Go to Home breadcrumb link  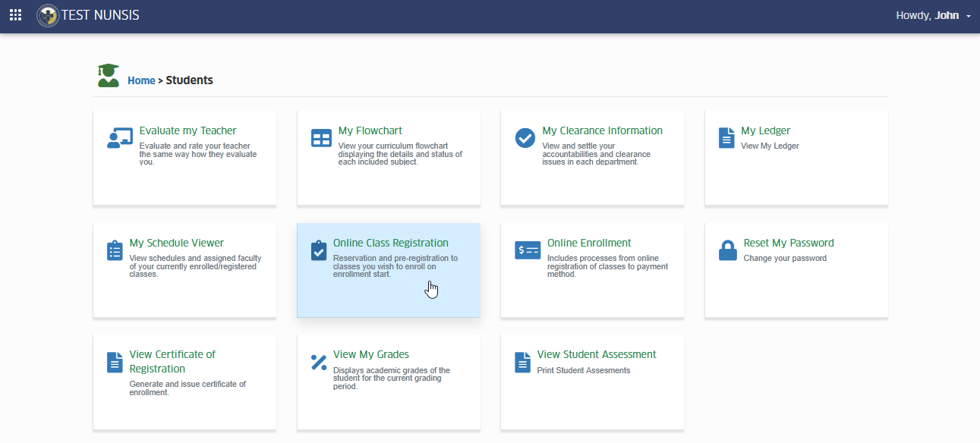point(141,80)
